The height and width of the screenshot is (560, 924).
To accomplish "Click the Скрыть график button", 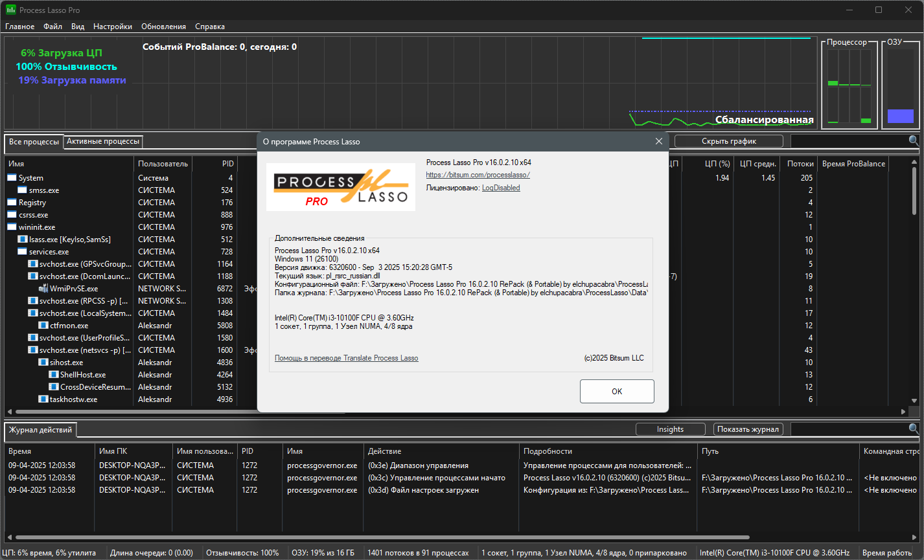I will pos(729,141).
